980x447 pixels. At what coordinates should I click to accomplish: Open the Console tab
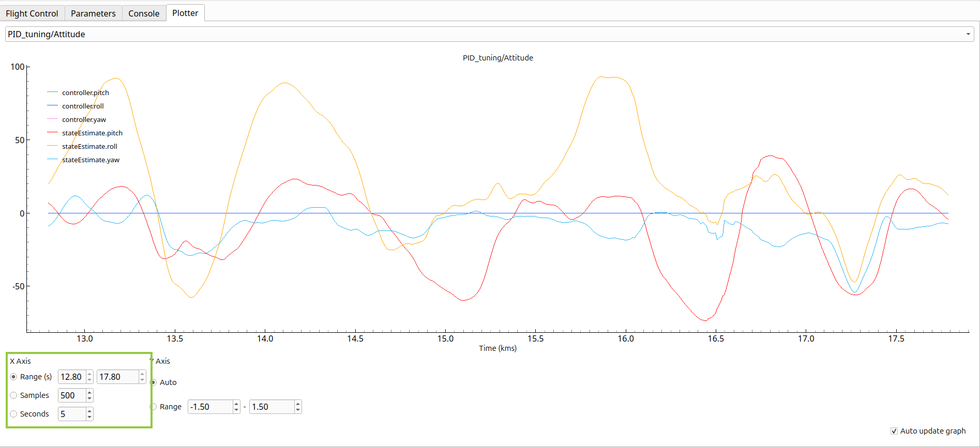click(144, 13)
